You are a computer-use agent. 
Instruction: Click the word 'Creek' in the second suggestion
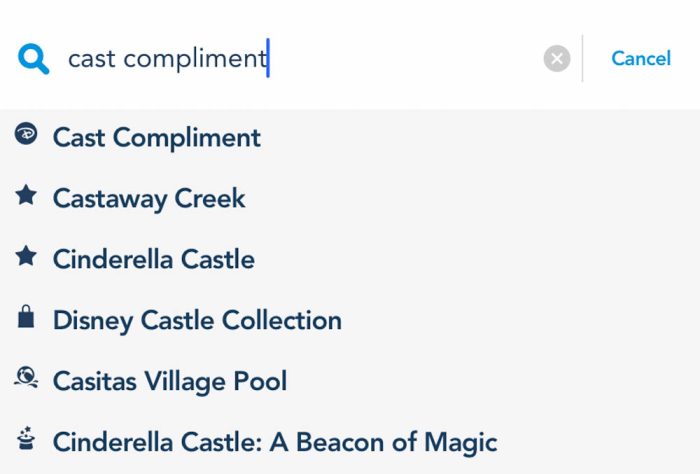point(210,198)
